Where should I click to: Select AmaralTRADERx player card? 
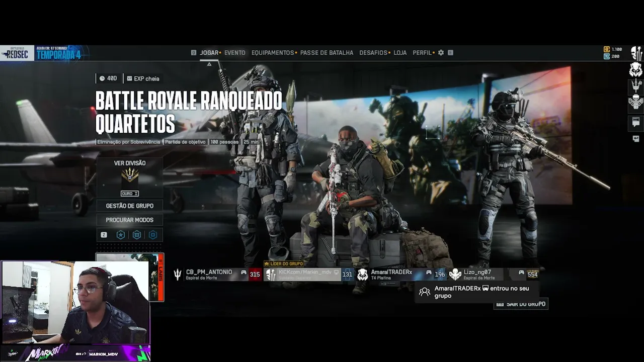[401, 275]
